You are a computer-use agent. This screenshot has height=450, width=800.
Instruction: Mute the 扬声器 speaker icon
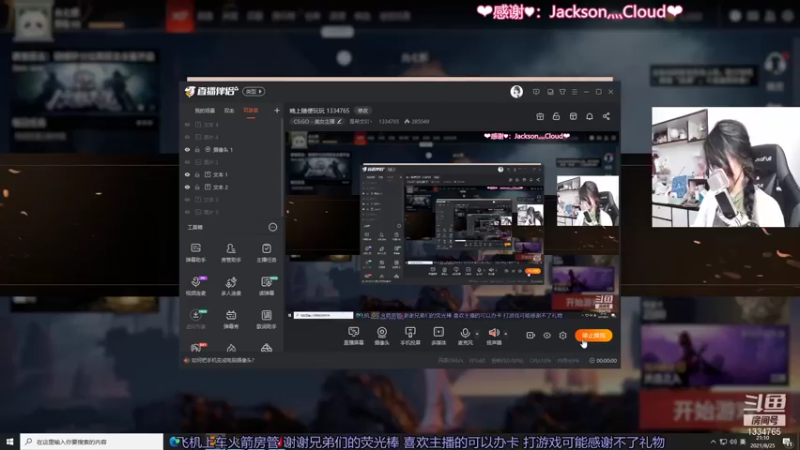493,333
